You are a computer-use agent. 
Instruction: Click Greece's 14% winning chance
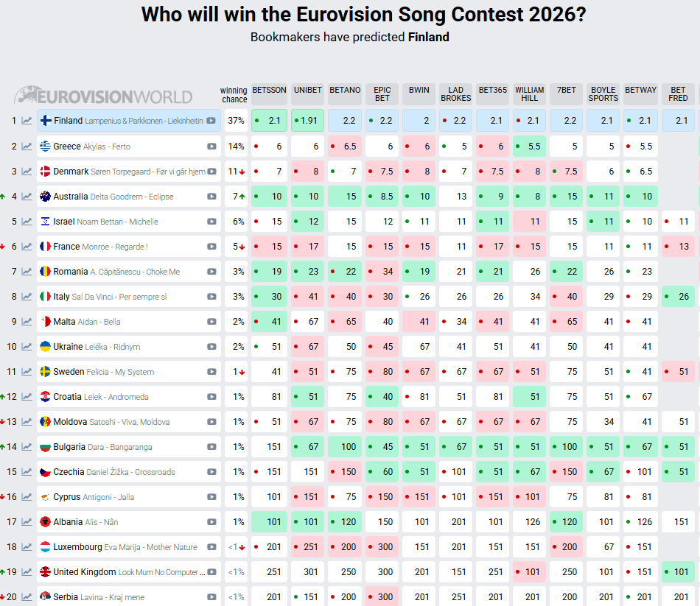(236, 147)
